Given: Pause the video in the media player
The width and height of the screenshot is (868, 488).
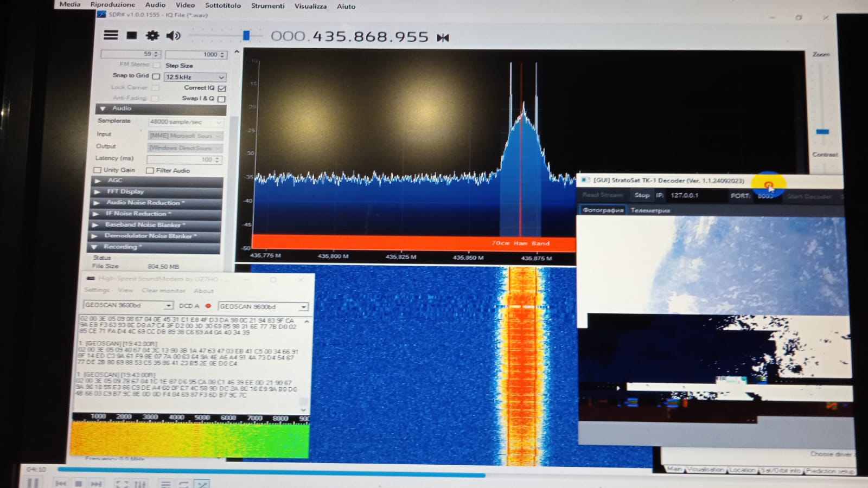Looking at the screenshot, I should click(33, 483).
